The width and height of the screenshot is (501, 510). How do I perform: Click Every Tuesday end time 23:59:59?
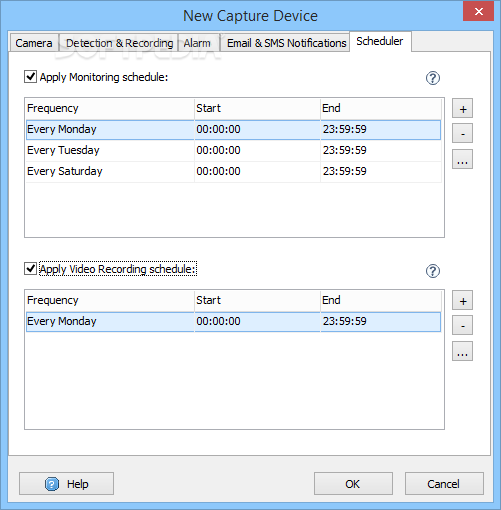click(345, 150)
